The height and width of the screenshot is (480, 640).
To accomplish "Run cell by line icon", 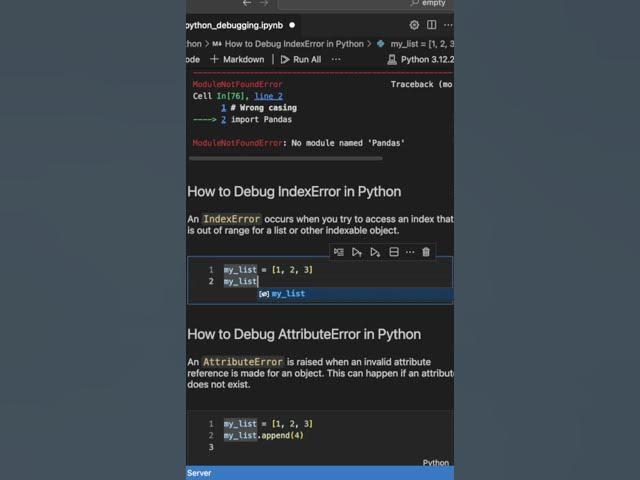I will [338, 252].
